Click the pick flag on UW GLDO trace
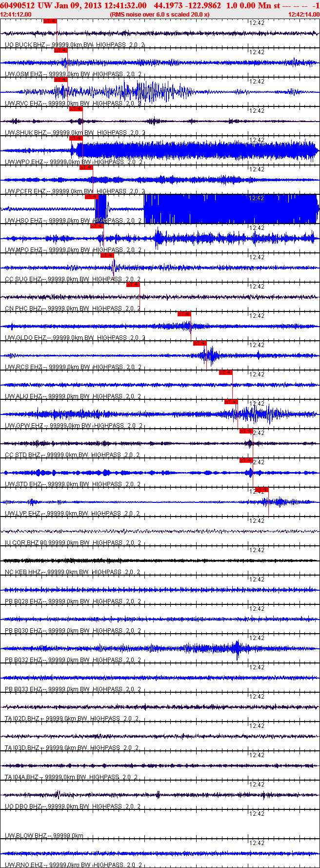Screen dimensions: 320x868 [184, 314]
